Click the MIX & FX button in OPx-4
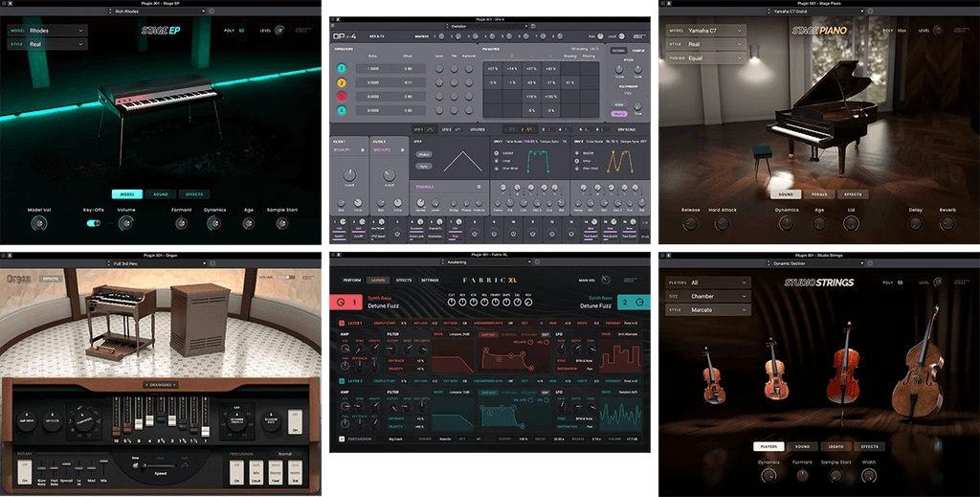Image resolution: width=980 pixels, height=497 pixels. coord(377,36)
